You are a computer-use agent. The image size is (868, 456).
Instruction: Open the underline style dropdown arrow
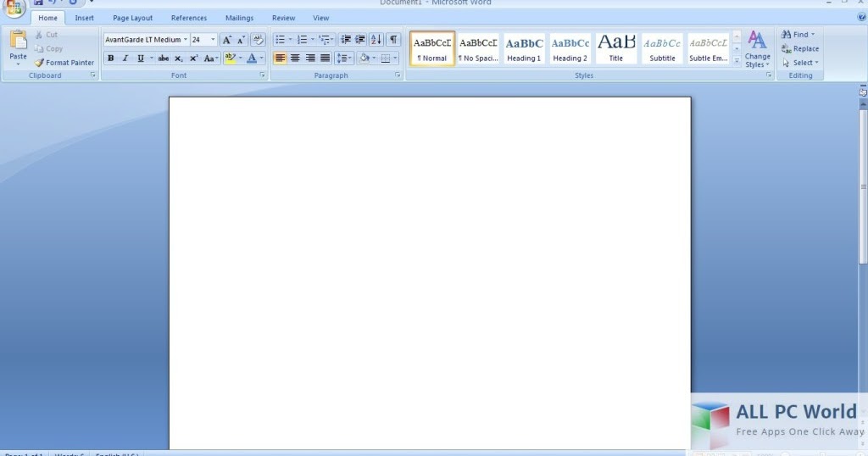(x=151, y=58)
